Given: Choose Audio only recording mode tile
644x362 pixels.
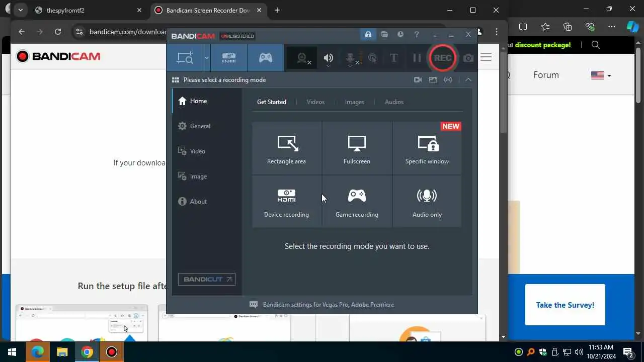Looking at the screenshot, I should (427, 202).
